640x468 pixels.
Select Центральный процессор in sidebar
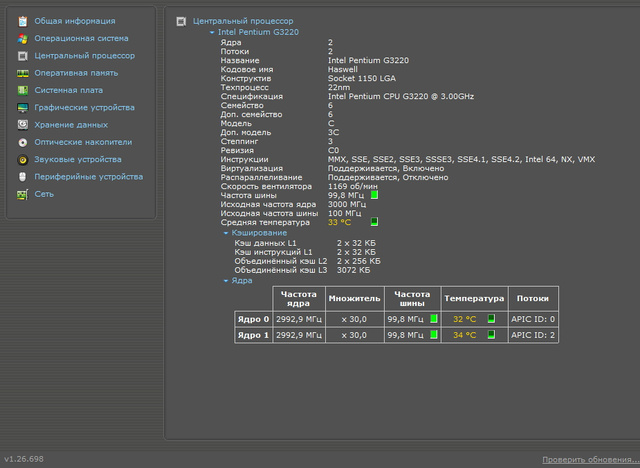tap(84, 56)
